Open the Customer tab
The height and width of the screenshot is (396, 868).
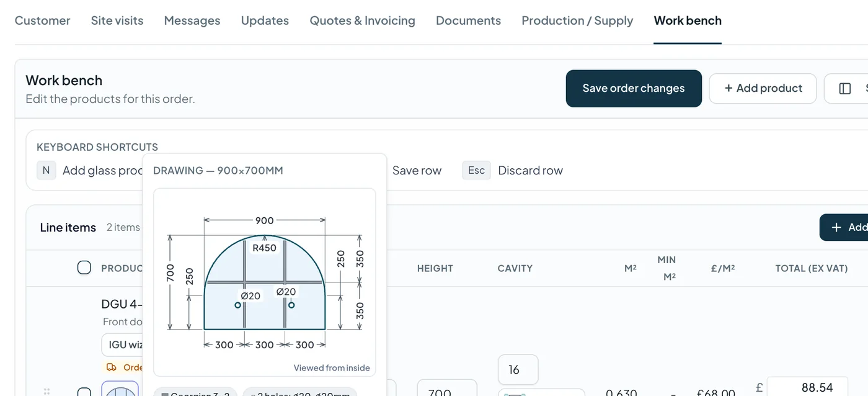click(42, 20)
